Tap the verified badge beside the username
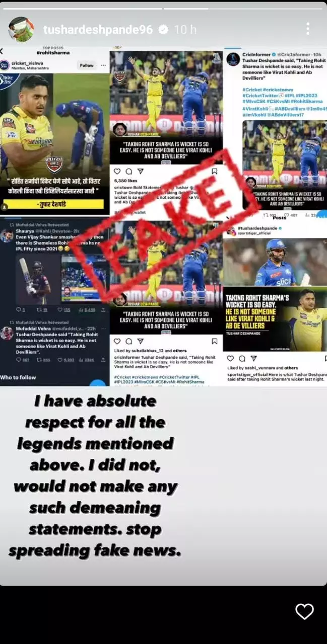This screenshot has width=327, height=644. (x=163, y=30)
